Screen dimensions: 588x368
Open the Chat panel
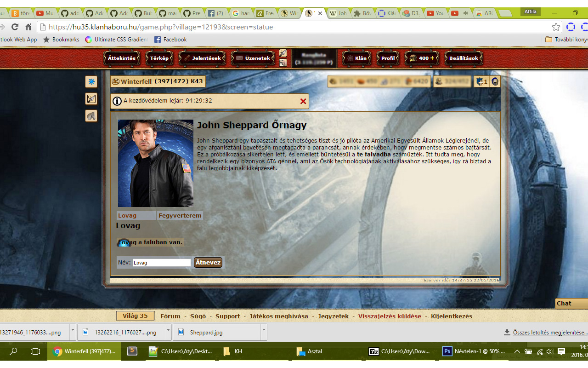coord(571,303)
